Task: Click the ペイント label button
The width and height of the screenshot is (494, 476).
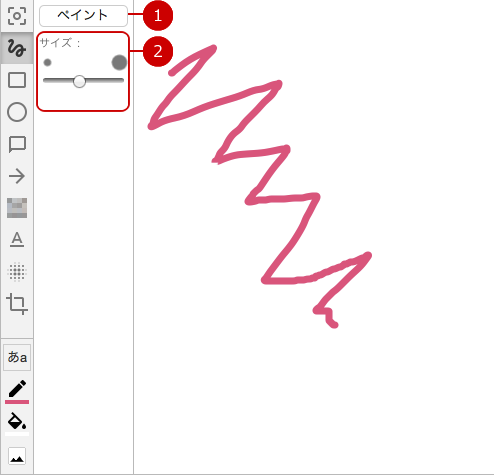Action: [83, 15]
